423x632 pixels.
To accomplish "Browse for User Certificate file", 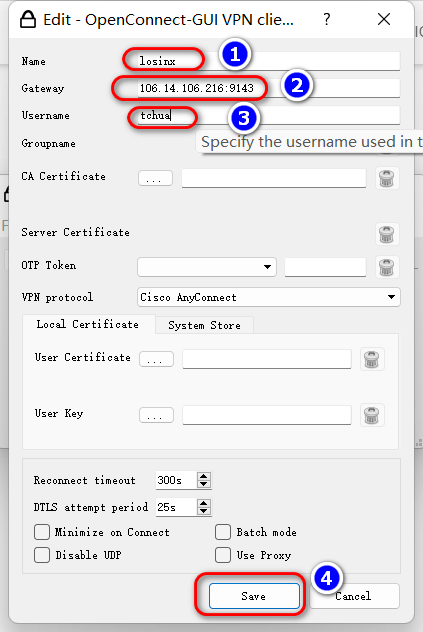I will click(156, 359).
